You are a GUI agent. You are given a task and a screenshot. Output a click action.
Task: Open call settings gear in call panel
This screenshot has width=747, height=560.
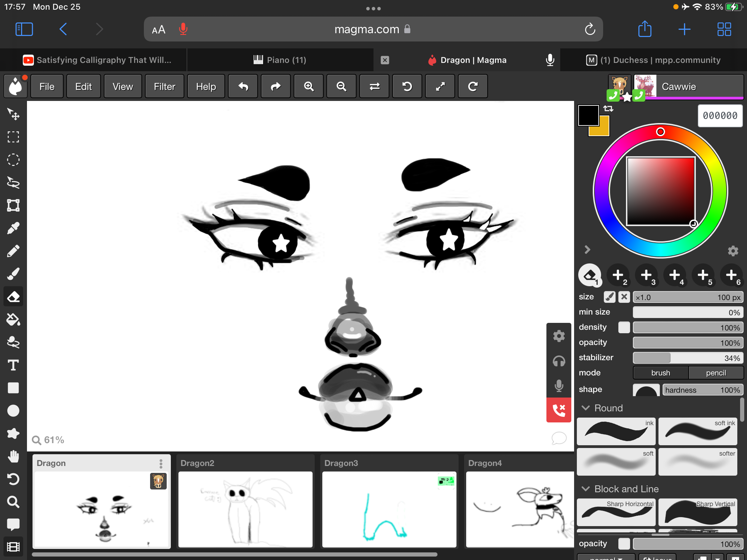tap(559, 336)
